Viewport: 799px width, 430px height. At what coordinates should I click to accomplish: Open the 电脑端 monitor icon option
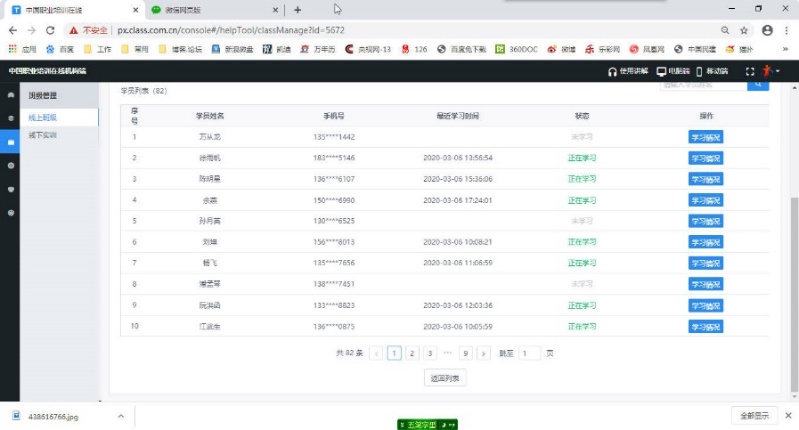661,71
